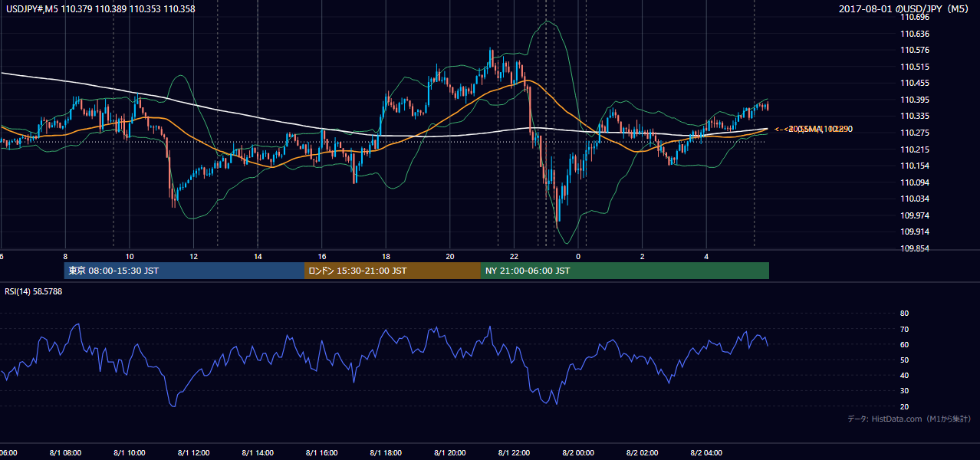The height and width of the screenshot is (460, 980).
Task: Click price axis label 109.914
Action: pyautogui.click(x=916, y=232)
